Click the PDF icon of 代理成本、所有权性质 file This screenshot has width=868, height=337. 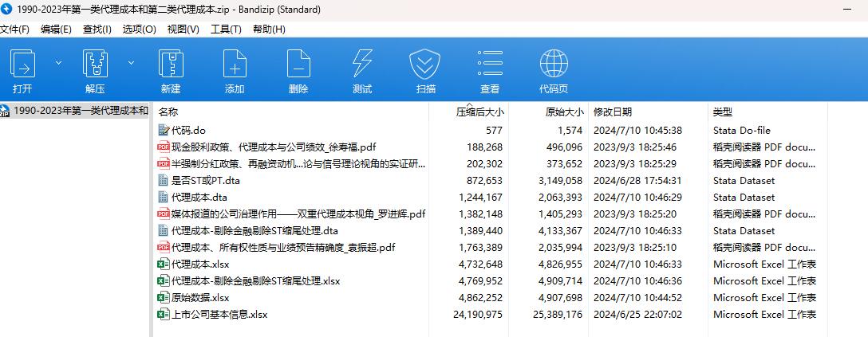(164, 247)
